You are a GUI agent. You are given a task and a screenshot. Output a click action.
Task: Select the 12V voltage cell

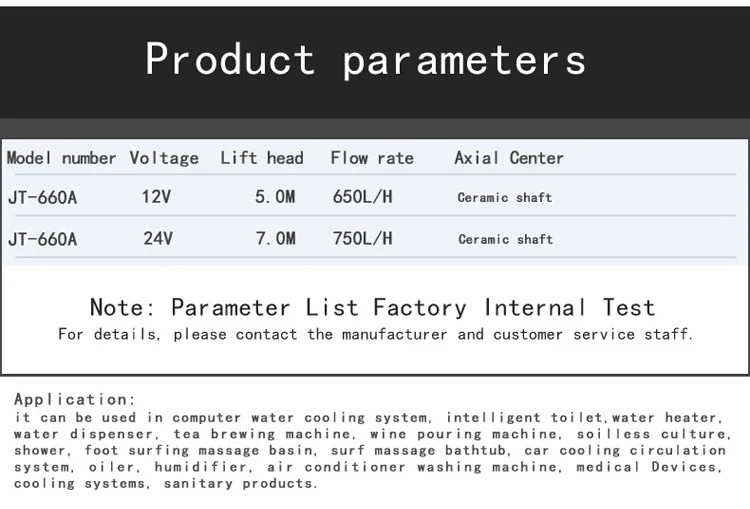tap(156, 198)
